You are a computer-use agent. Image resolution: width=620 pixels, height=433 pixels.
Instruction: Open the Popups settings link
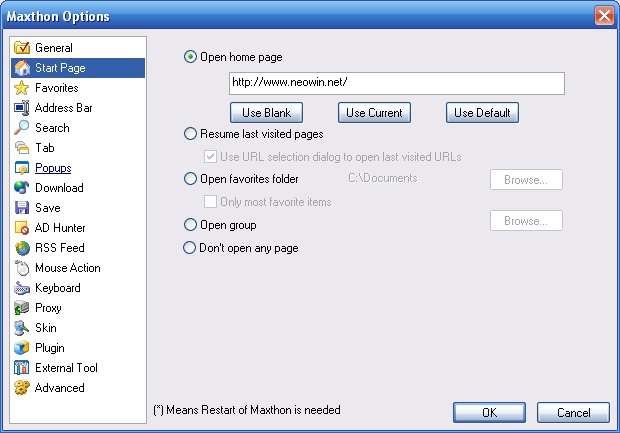(x=53, y=168)
